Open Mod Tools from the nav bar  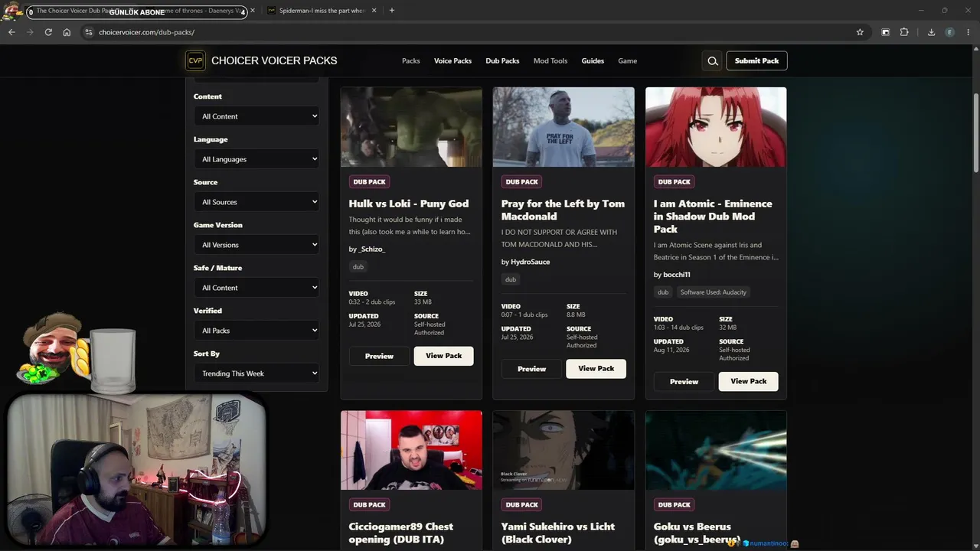point(550,61)
